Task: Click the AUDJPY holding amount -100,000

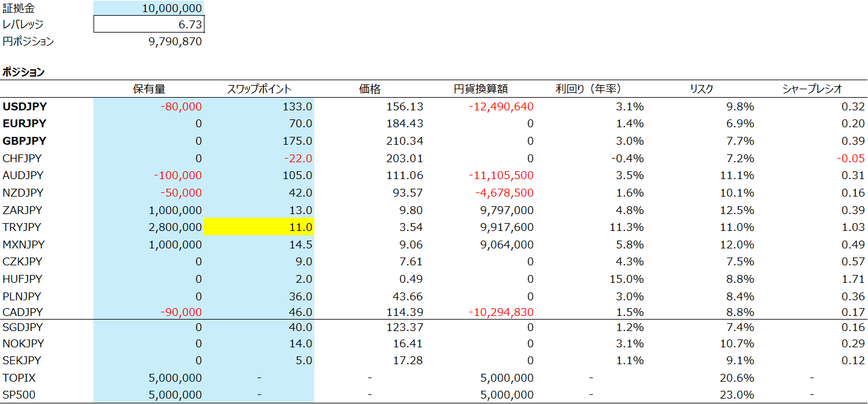Action: coord(149,175)
